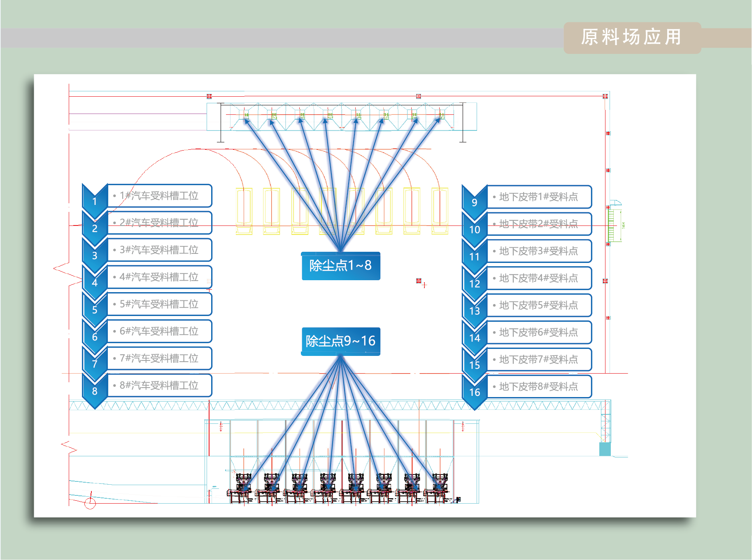Select the 2#汽车受料槽工位 item
The height and width of the screenshot is (560, 752).
160,223
